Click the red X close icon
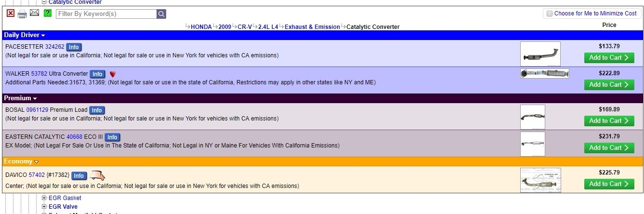This screenshot has height=214, width=644. 11,13
